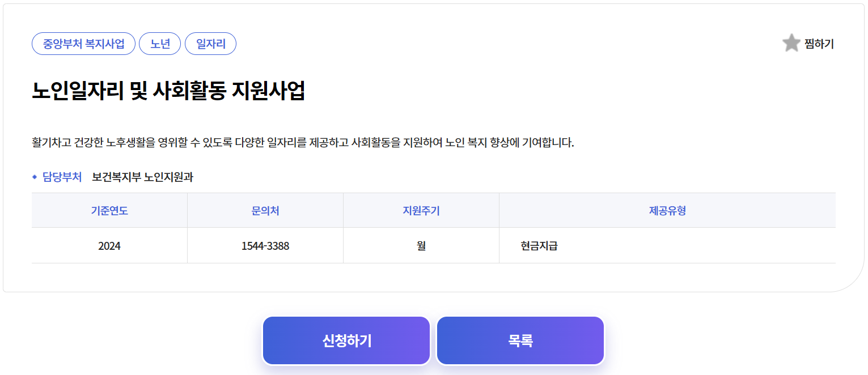Viewport: 868px width, 375px height.
Task: Click the description starting with 활기차고 건강한
Action: (x=303, y=142)
